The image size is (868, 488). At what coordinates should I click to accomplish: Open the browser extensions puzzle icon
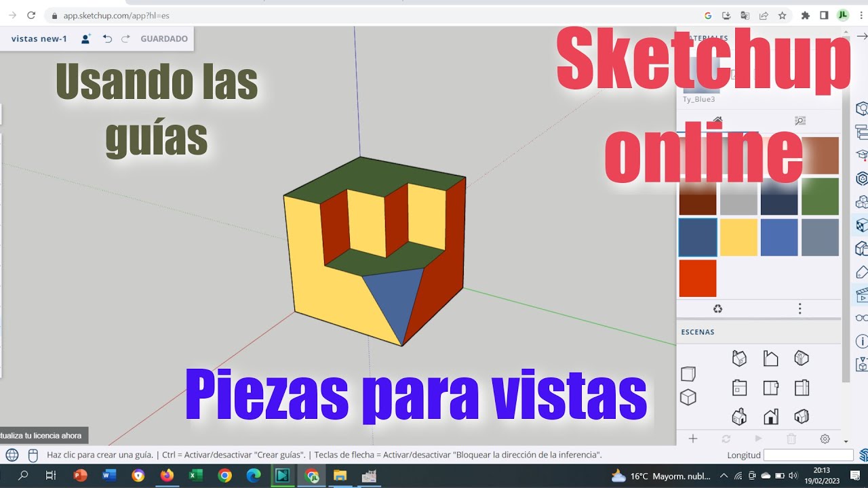(x=806, y=15)
